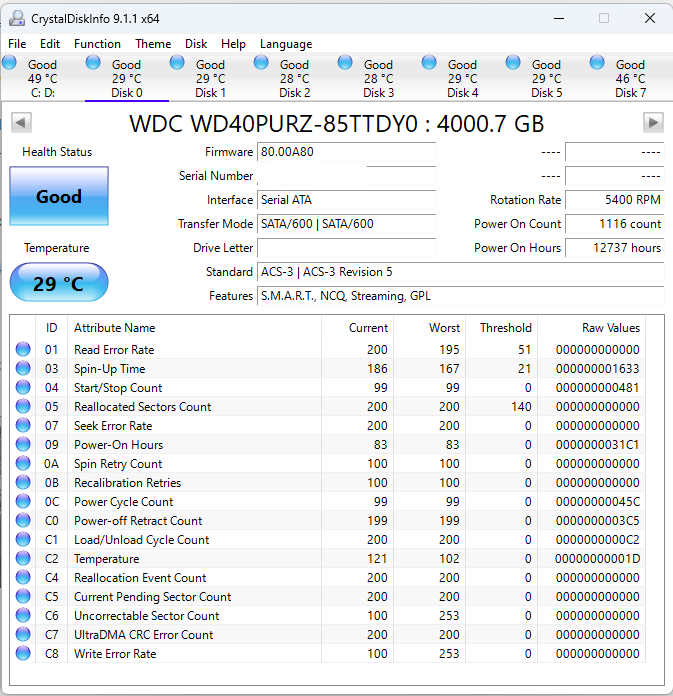Click status orb beside Read Error Rate
The height and width of the screenshot is (696, 673).
[x=23, y=350]
